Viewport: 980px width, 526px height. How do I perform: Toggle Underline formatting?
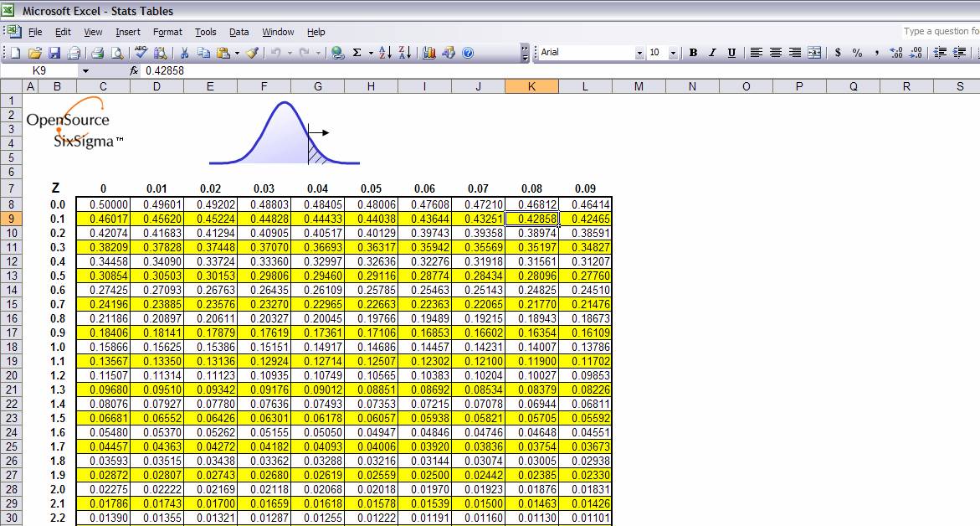coord(731,53)
